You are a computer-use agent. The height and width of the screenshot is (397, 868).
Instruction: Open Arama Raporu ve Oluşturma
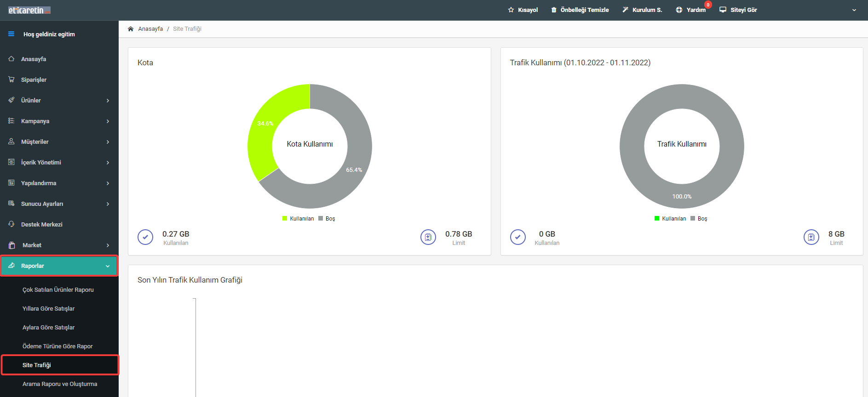(x=60, y=384)
